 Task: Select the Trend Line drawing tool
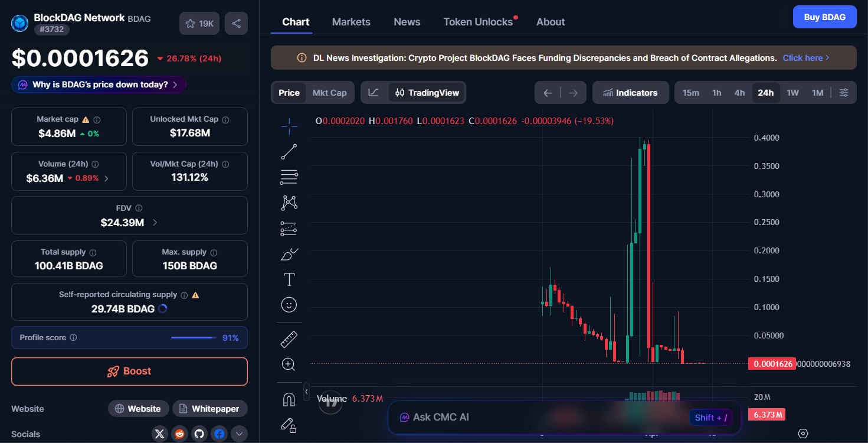[289, 151]
